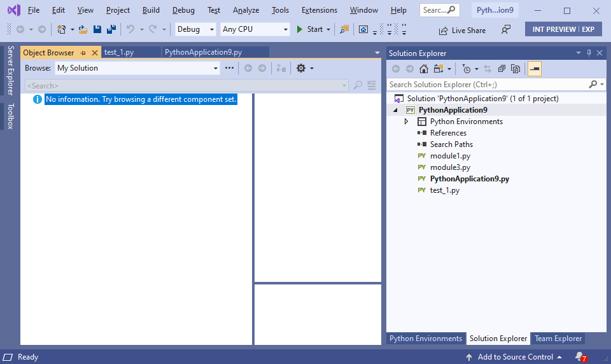This screenshot has height=364, width=611.
Task: Collapse the PythonApplication9 project node
Action: point(395,110)
